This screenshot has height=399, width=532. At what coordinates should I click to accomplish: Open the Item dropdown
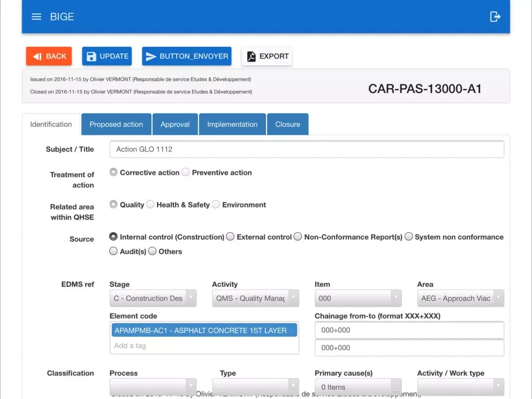(x=358, y=298)
